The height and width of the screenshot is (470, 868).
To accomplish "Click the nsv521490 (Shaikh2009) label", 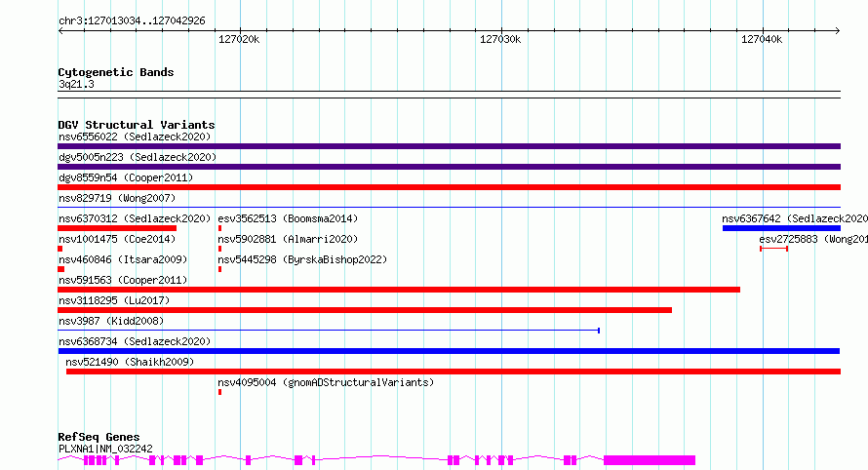I will 130,362.
